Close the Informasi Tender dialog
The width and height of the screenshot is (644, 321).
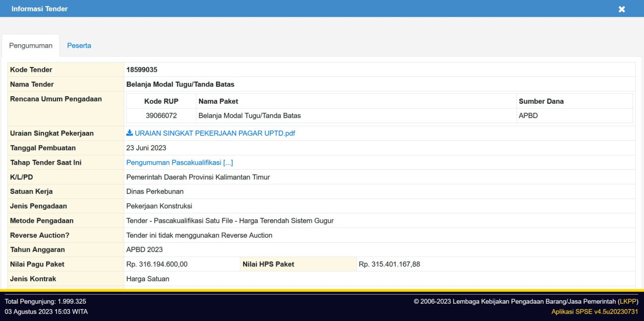622,9
